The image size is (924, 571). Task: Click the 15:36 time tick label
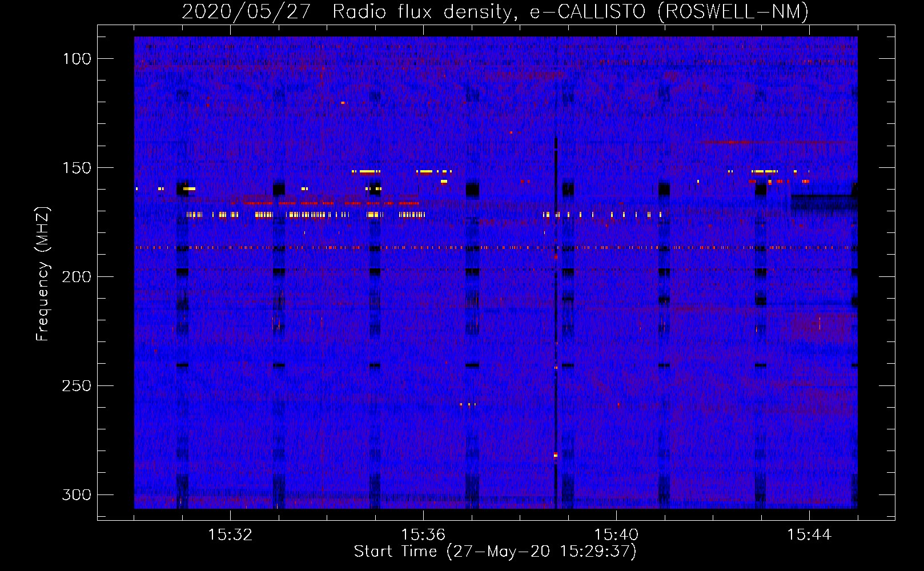pos(423,535)
